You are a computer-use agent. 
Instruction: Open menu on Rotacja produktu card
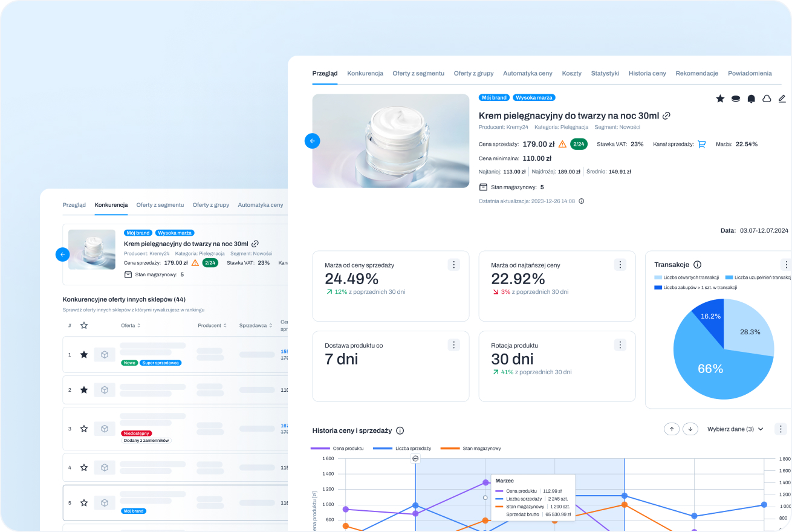[x=620, y=345]
